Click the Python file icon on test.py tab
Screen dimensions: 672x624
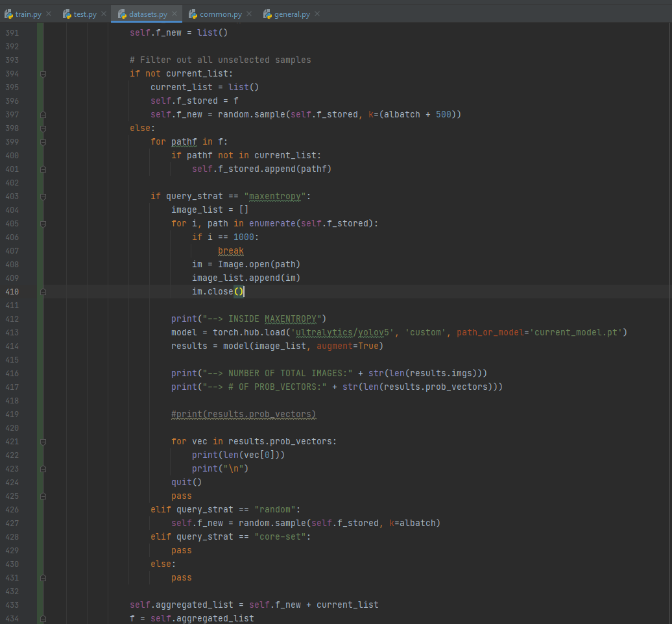[x=67, y=14]
